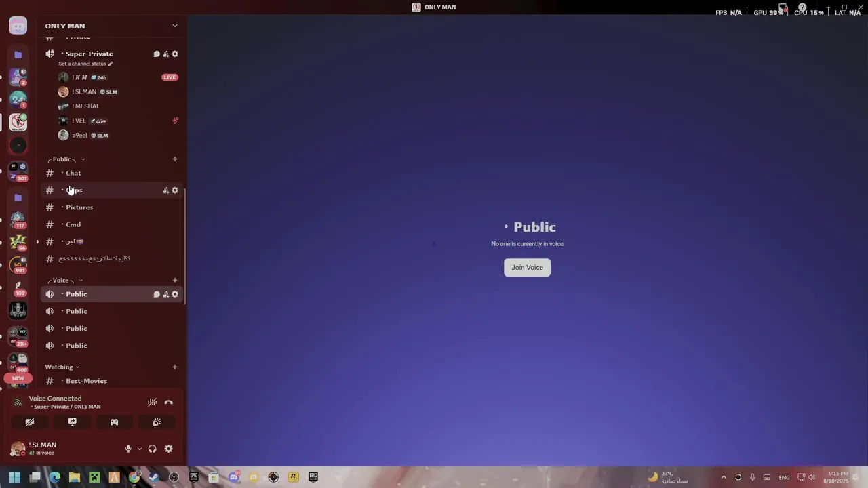Set a channel status pencil link

tap(85, 64)
